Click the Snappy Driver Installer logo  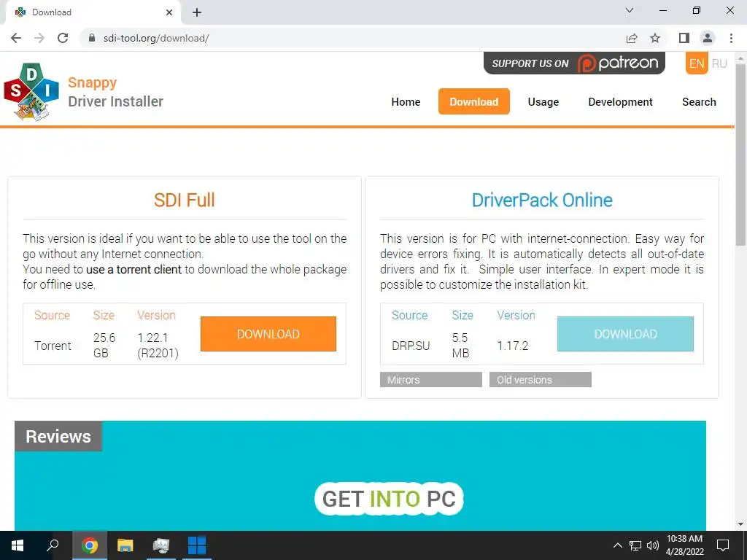[x=31, y=91]
